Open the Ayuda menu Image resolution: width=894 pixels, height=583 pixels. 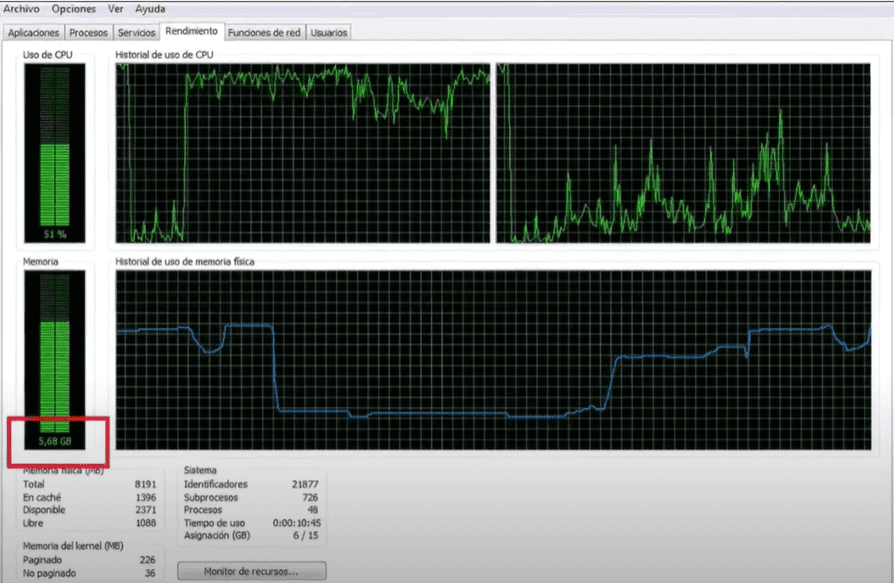[150, 8]
